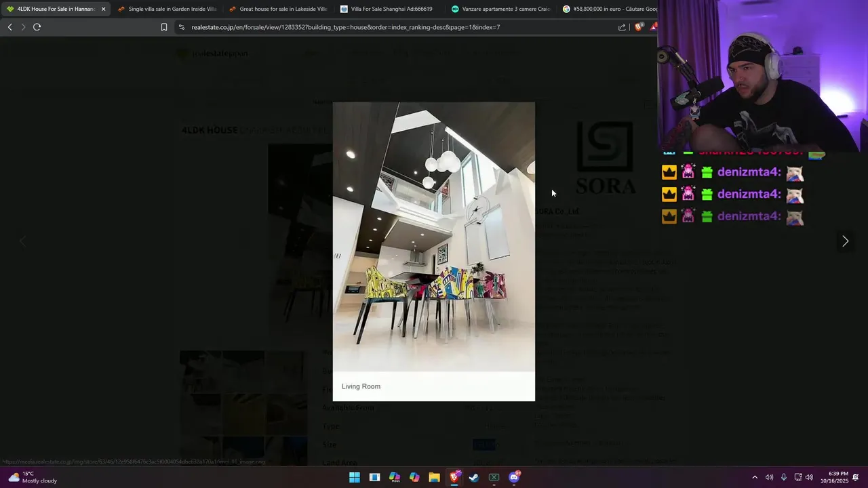Bookmark this page with the bookmark icon
Viewport: 868px width, 488px height.
click(x=164, y=27)
